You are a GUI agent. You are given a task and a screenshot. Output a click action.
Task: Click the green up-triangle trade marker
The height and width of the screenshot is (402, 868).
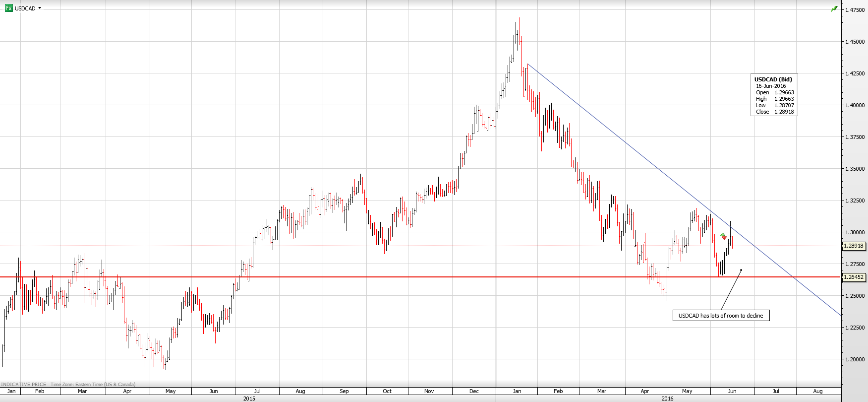(x=723, y=235)
